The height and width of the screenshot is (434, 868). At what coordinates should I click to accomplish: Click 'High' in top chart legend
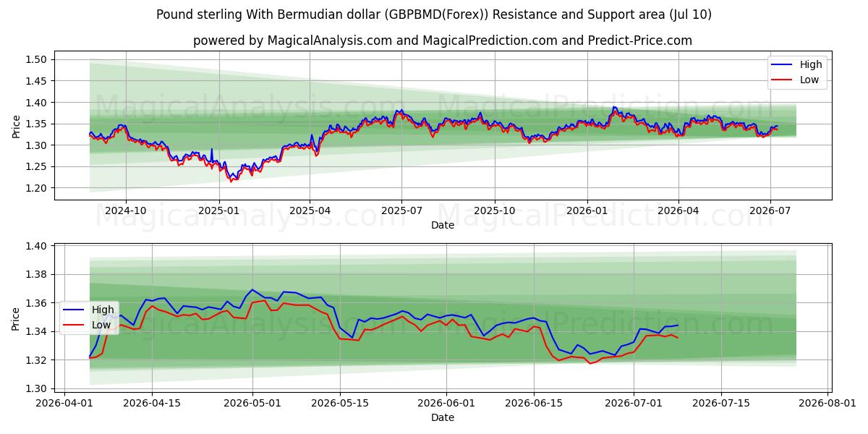pyautogui.click(x=811, y=64)
